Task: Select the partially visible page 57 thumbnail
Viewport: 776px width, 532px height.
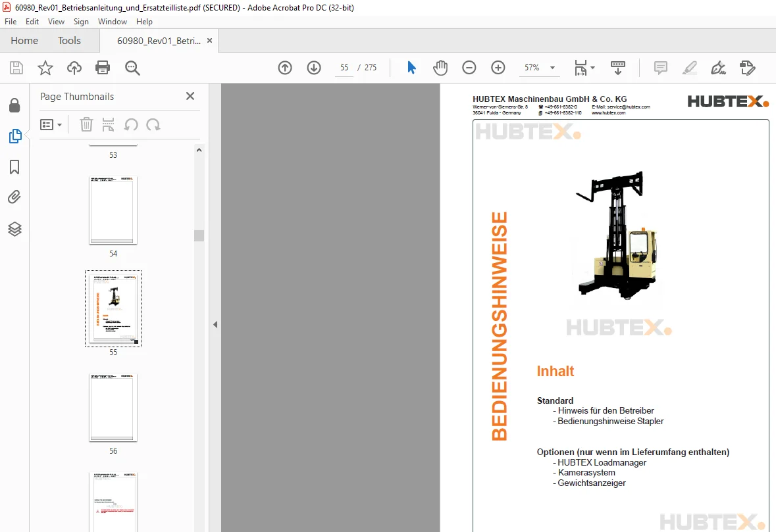Action: [x=113, y=502]
